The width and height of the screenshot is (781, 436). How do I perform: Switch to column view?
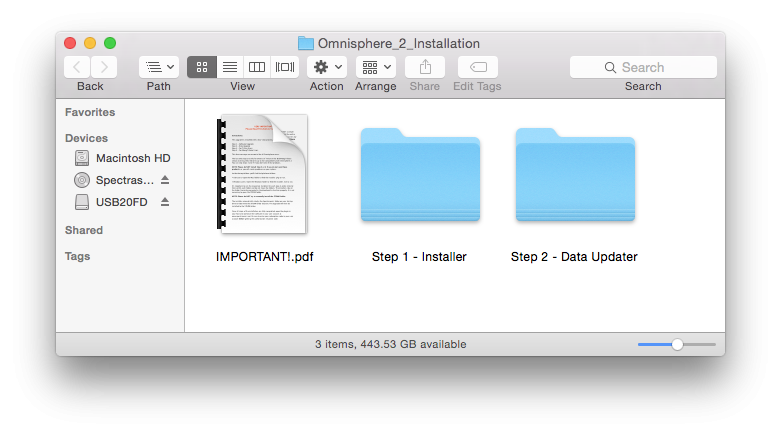pos(257,67)
